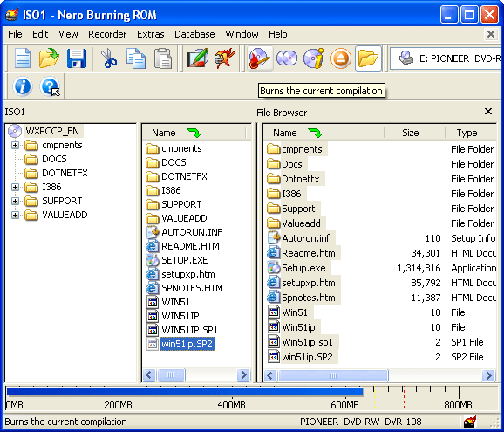This screenshot has height=432, width=504.
Task: Cut selection with the scissors icon
Action: pyautogui.click(x=109, y=58)
